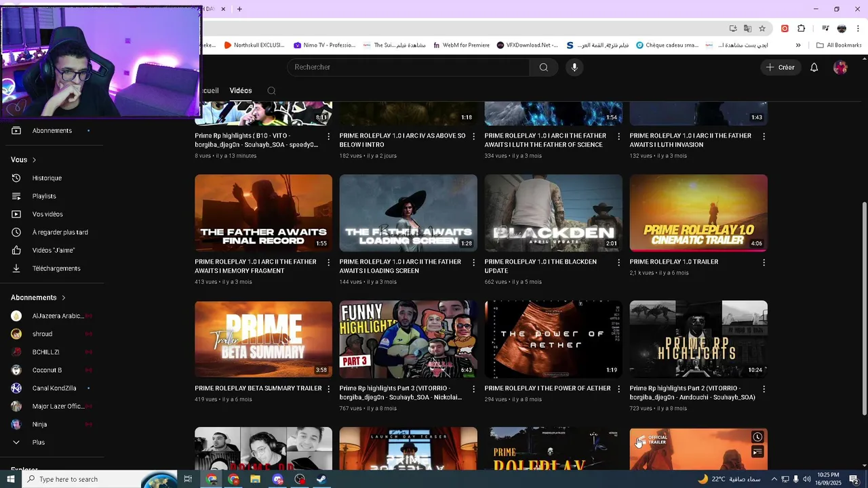Open options menu for BETA SUMMARY TRAILER video
Viewport: 868px width, 488px height.
click(x=329, y=389)
